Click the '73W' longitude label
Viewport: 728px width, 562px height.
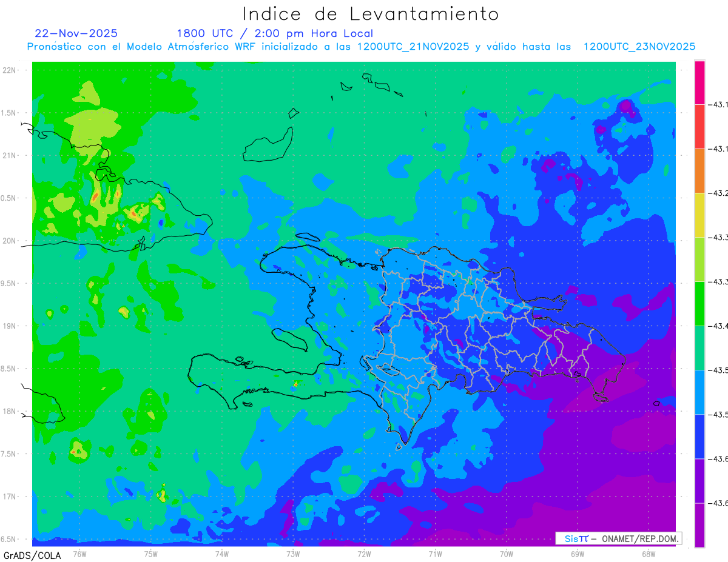293,554
